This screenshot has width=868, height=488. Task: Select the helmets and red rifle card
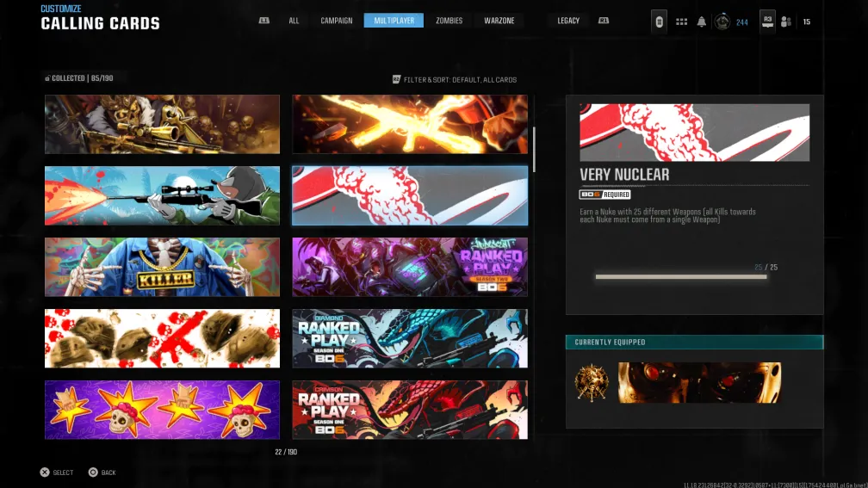[x=162, y=338]
